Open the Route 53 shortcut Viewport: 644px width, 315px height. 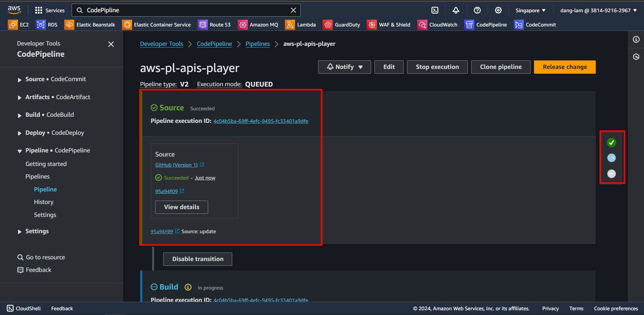(215, 24)
